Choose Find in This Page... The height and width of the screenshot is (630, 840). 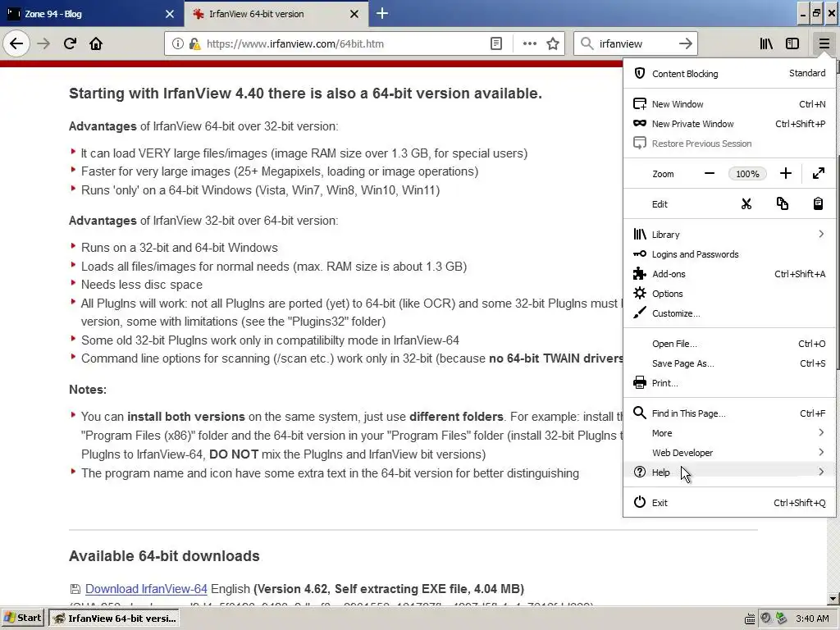tap(729, 413)
